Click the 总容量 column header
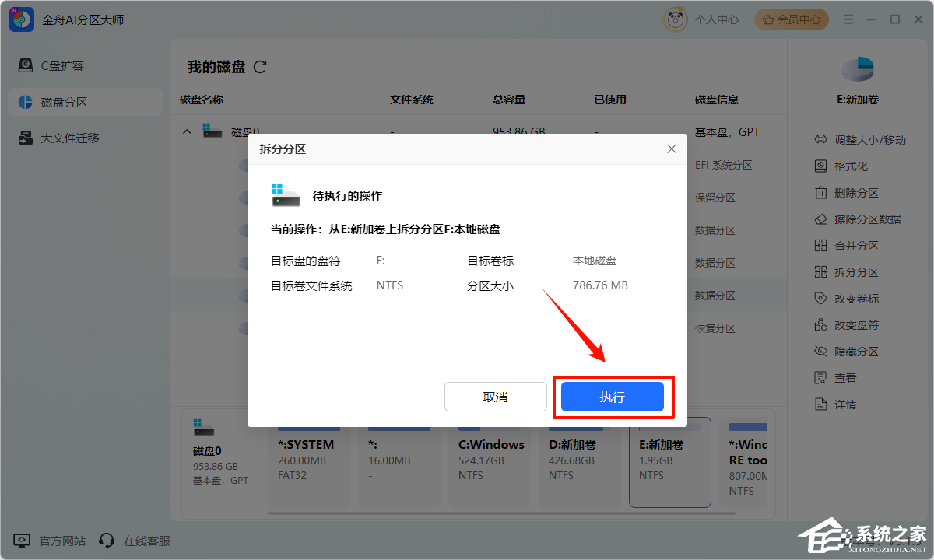Image resolution: width=934 pixels, height=560 pixels. click(509, 100)
